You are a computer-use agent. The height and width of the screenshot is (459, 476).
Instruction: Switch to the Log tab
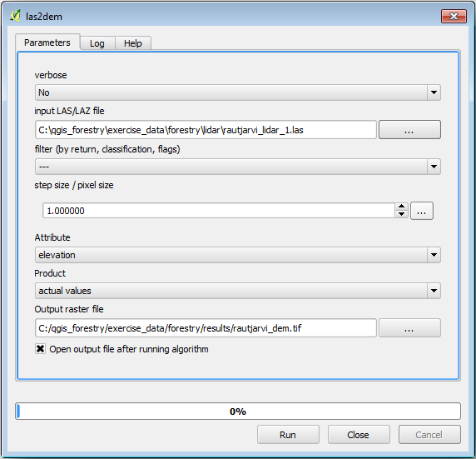click(x=97, y=43)
